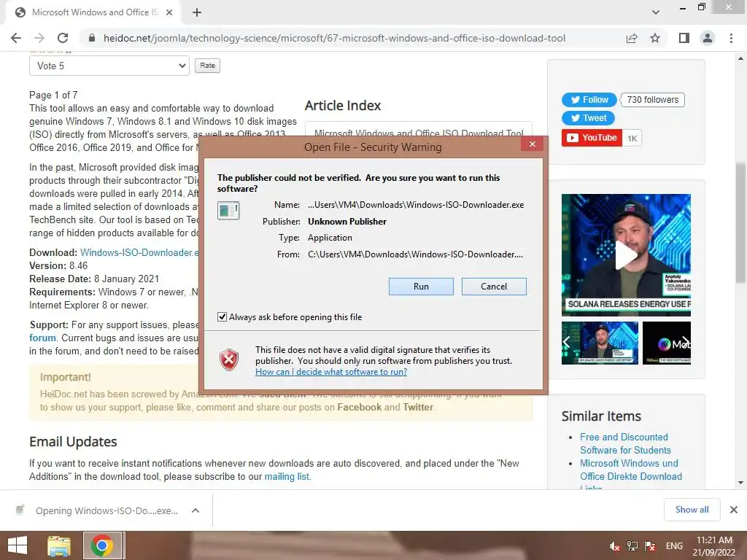Viewport: 747px width, 560px height.
Task: Open File Explorer from taskbar
Action: 59,545
